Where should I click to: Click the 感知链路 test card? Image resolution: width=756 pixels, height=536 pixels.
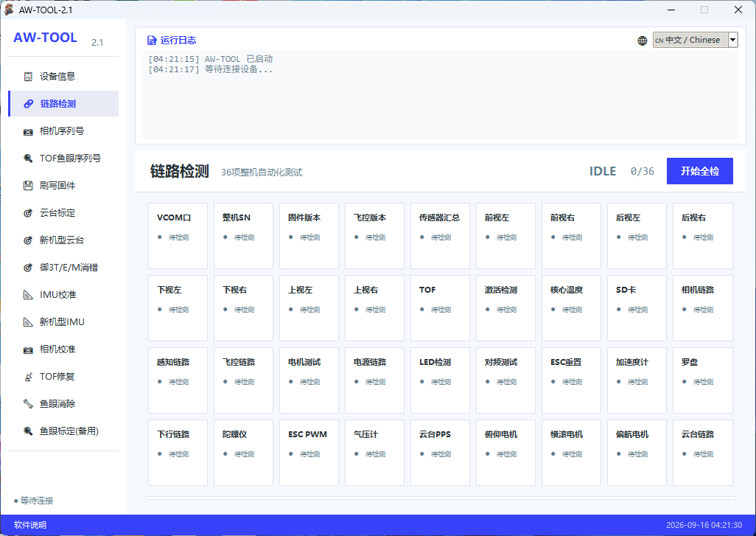[x=178, y=380]
